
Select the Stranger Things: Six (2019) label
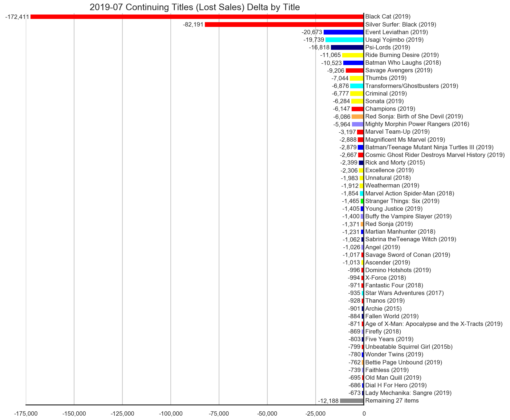tap(402, 201)
